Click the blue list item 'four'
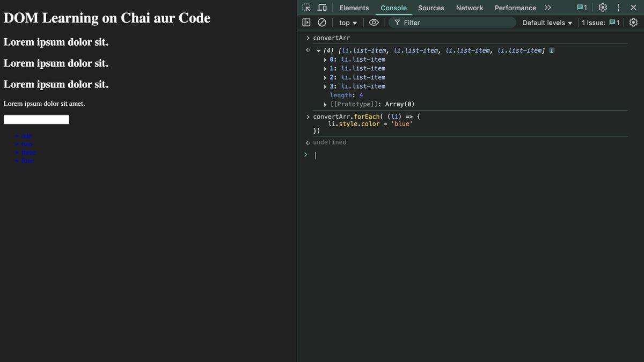 (x=27, y=161)
